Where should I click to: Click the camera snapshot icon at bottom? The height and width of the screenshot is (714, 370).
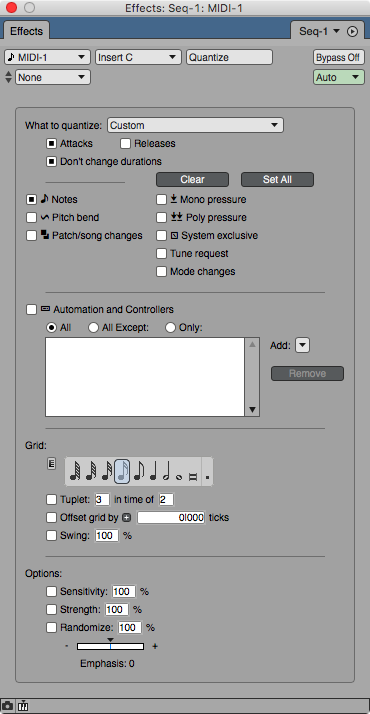(8, 706)
